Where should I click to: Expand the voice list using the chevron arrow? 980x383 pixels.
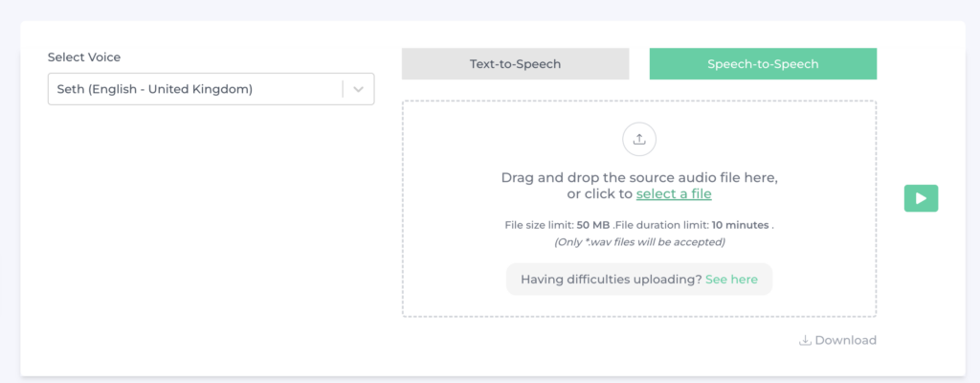click(x=358, y=89)
